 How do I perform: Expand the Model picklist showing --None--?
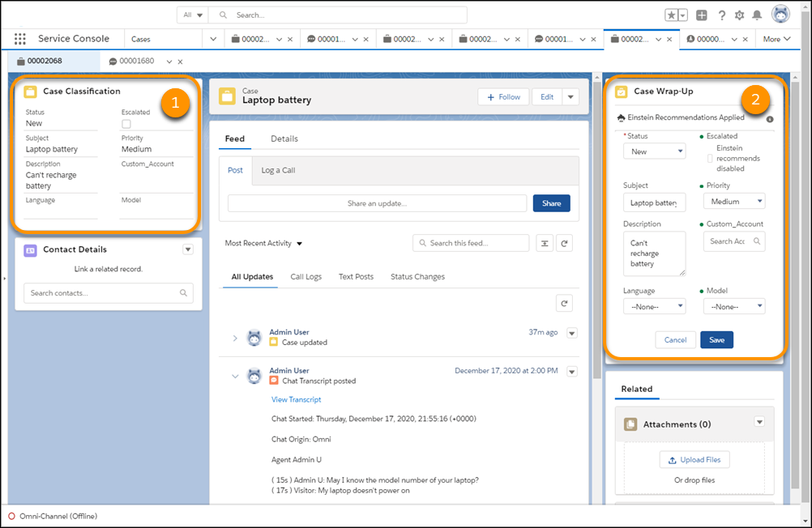[x=733, y=306]
